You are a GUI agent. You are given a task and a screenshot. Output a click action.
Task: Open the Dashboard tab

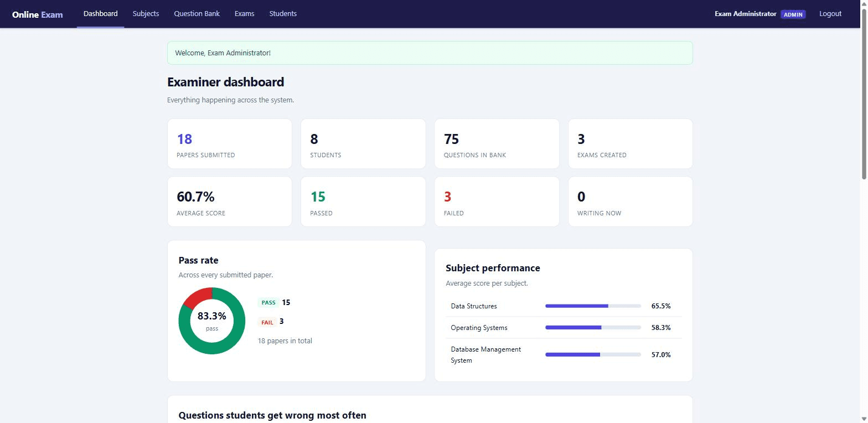click(100, 14)
